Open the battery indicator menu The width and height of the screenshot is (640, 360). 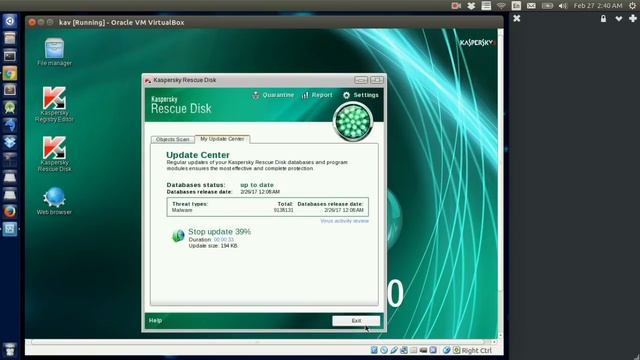point(547,6)
